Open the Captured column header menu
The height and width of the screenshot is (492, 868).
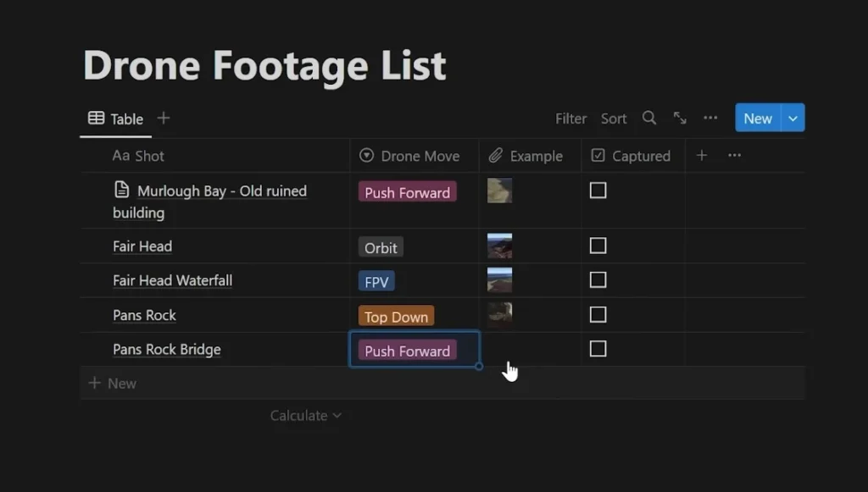pyautogui.click(x=633, y=156)
